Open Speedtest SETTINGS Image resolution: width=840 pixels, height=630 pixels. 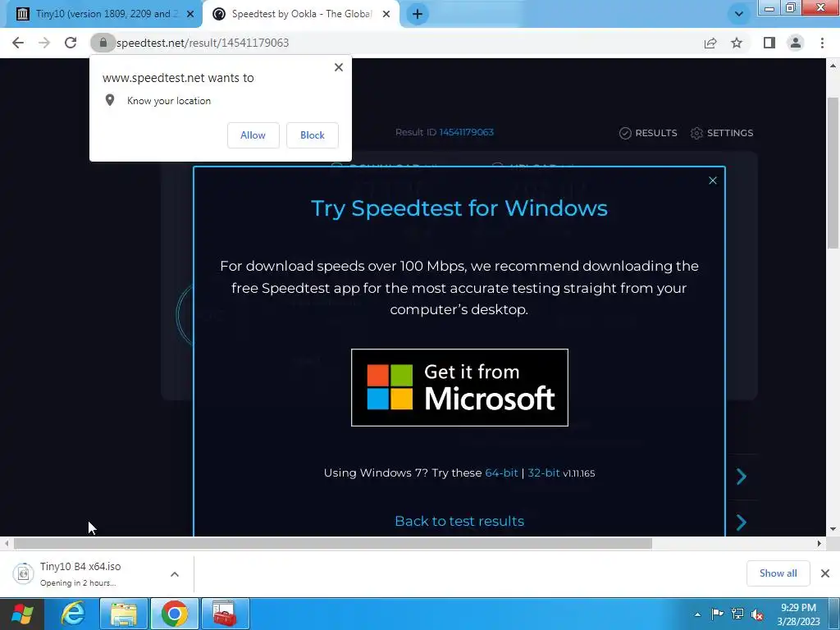click(722, 133)
